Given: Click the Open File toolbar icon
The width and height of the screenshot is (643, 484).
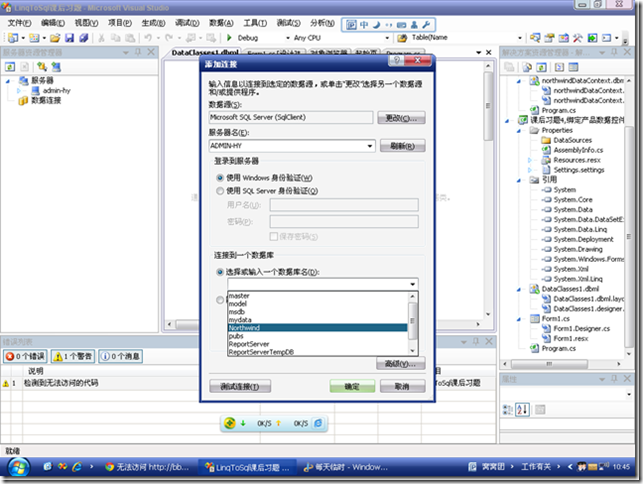Looking at the screenshot, I should [x=55, y=38].
